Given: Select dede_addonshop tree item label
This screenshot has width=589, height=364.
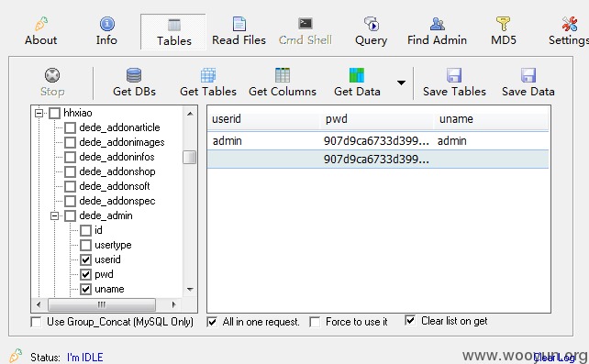Looking at the screenshot, I should pos(117,171).
